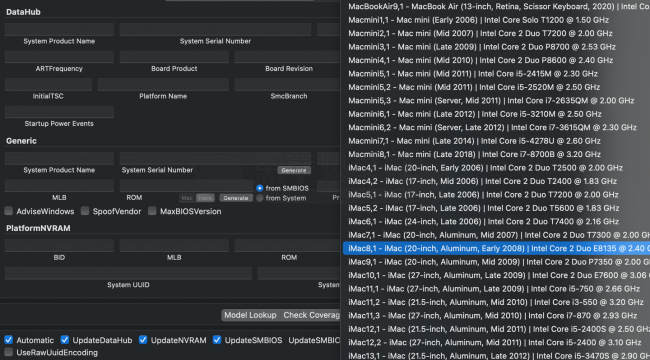The image size is (650, 360).
Task: Open Model Lookup
Action: coord(250,315)
